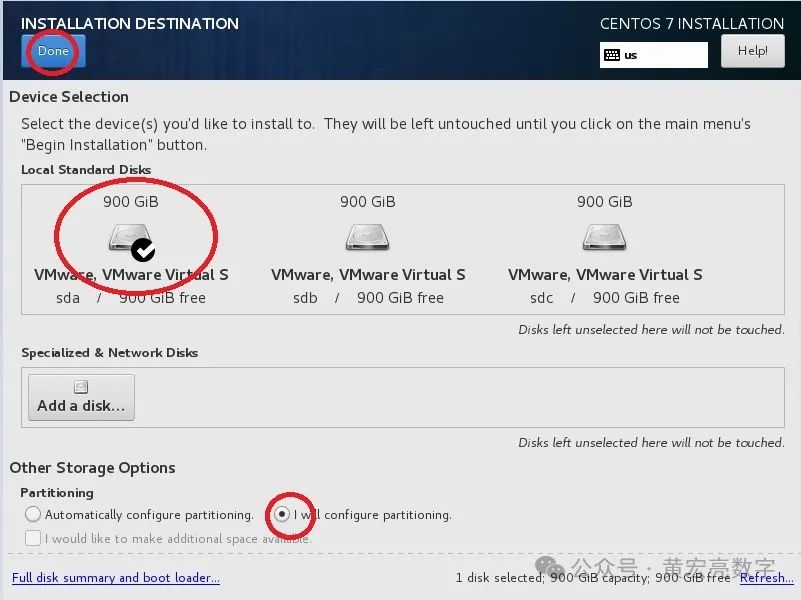Click VMware Virtual S name of sdb disk
The image size is (801, 600).
pyautogui.click(x=368, y=275)
